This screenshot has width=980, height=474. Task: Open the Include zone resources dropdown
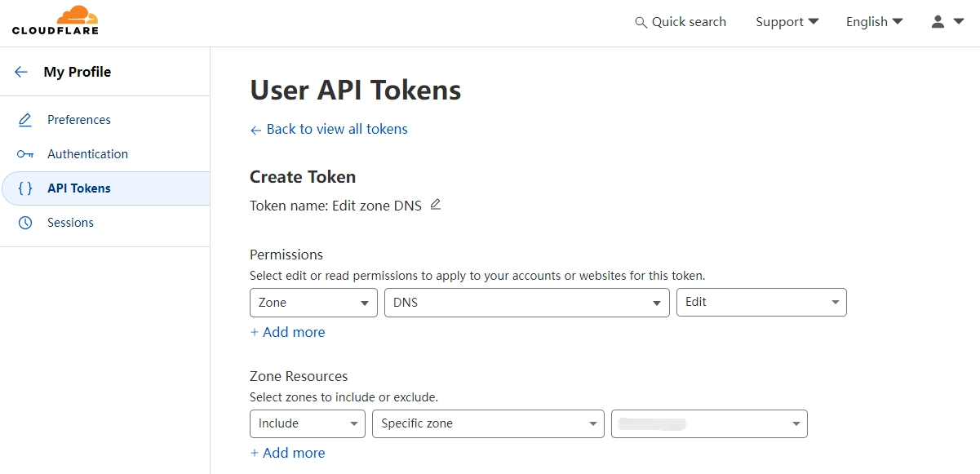pos(308,423)
